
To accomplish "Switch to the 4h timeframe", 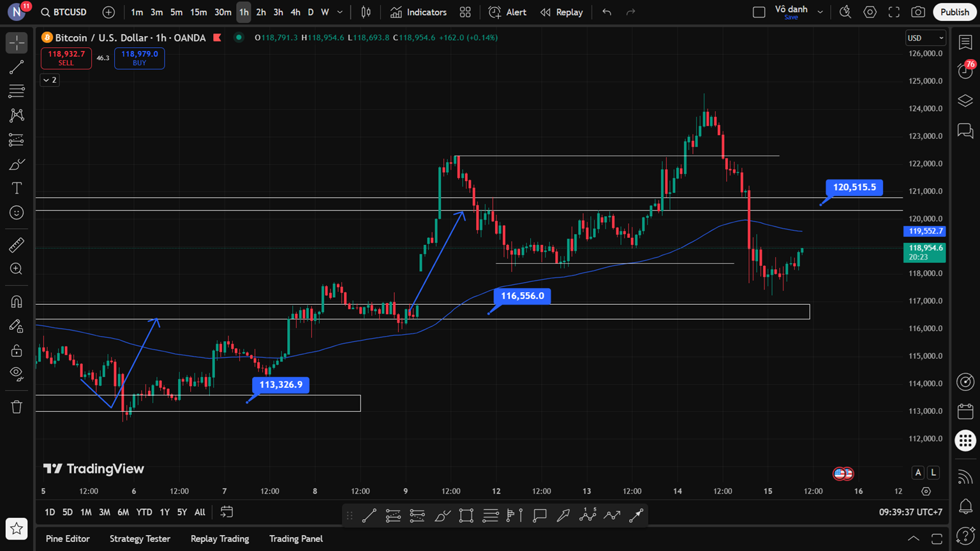I will click(295, 12).
